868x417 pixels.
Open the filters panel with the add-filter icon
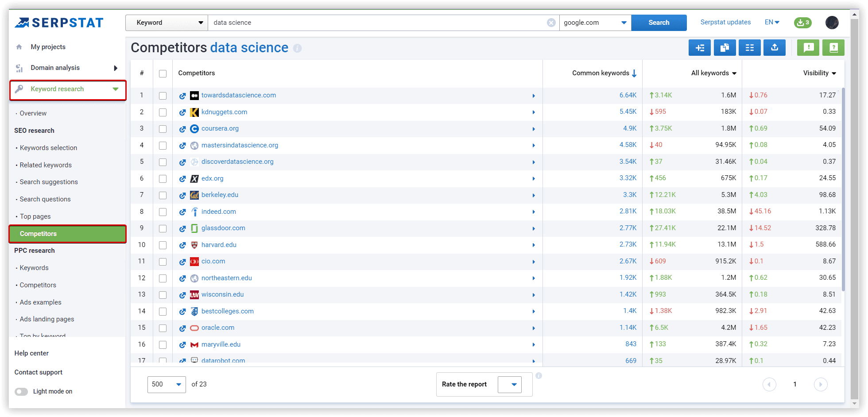(x=700, y=47)
